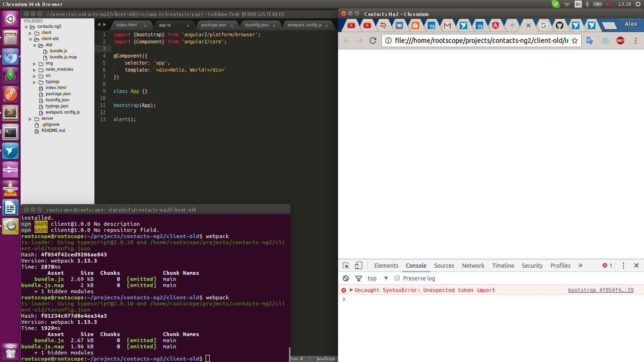The image size is (644, 362).
Task: Toggle the device toolbar icon in DevTools
Action: pos(358,266)
